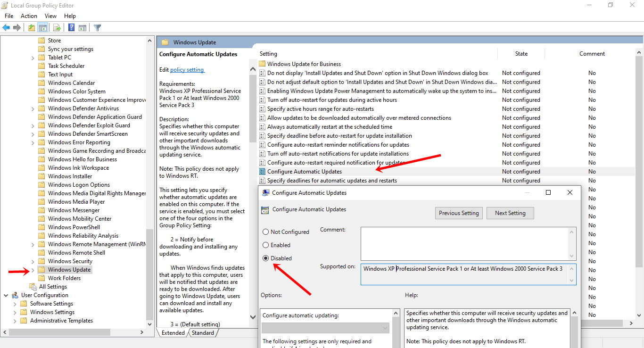
Task: Open Help via the question mark icon
Action: 71,28
